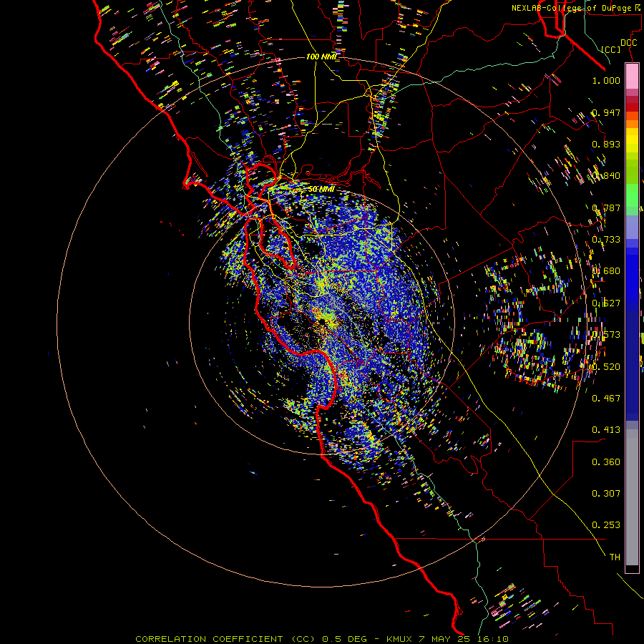Click the TH label at scale bottom
The width and height of the screenshot is (644, 644).
pos(615,557)
